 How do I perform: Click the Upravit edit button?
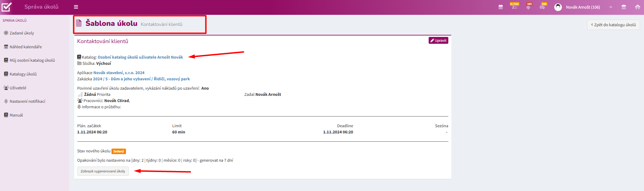tap(438, 40)
